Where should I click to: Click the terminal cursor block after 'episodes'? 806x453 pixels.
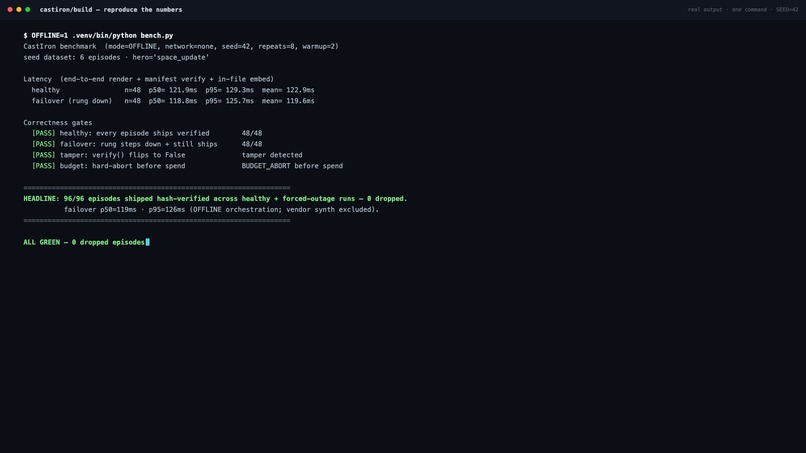148,242
